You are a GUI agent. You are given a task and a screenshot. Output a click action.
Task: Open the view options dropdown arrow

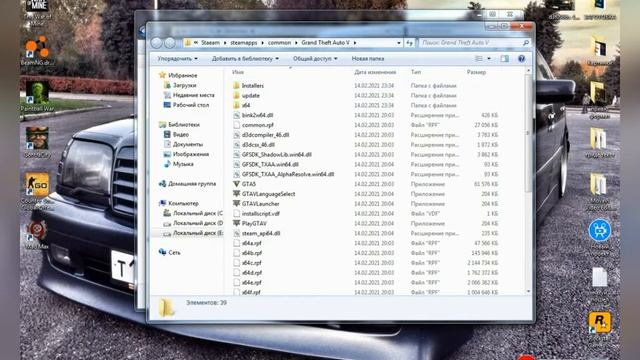(489, 59)
